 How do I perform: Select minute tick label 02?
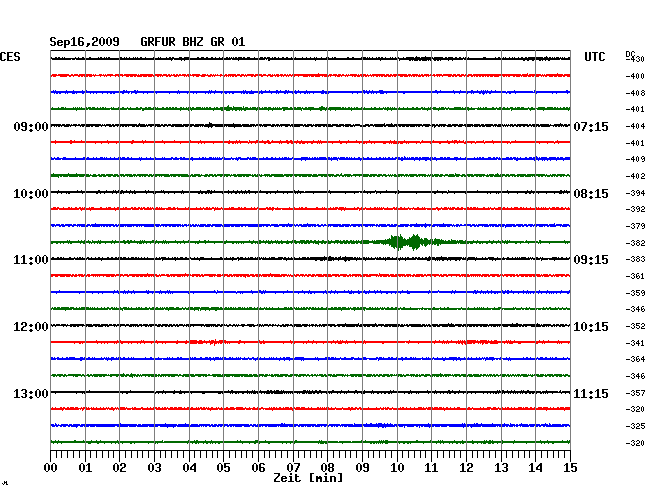click(x=119, y=468)
